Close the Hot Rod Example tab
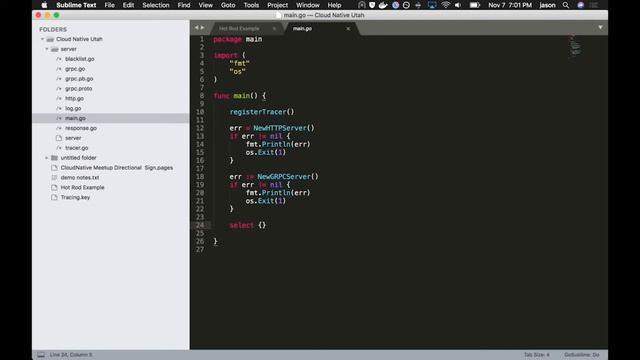The height and width of the screenshot is (360, 640). point(274,29)
